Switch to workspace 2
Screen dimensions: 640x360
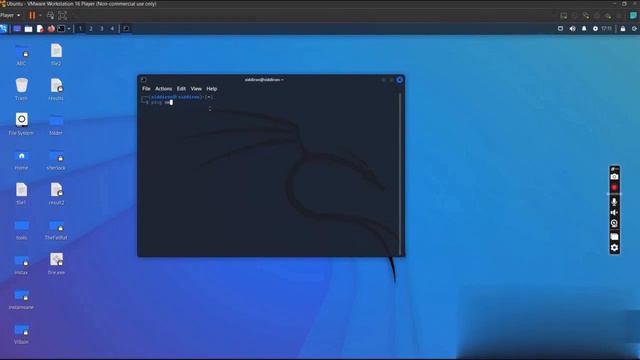pyautogui.click(x=91, y=29)
